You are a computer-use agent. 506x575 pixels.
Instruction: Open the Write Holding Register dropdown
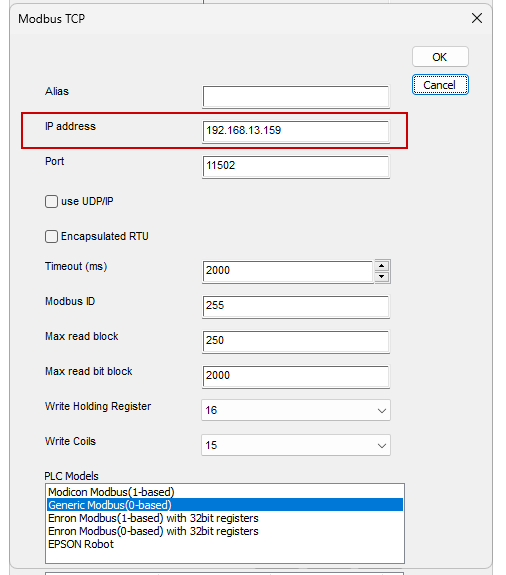tap(296, 410)
